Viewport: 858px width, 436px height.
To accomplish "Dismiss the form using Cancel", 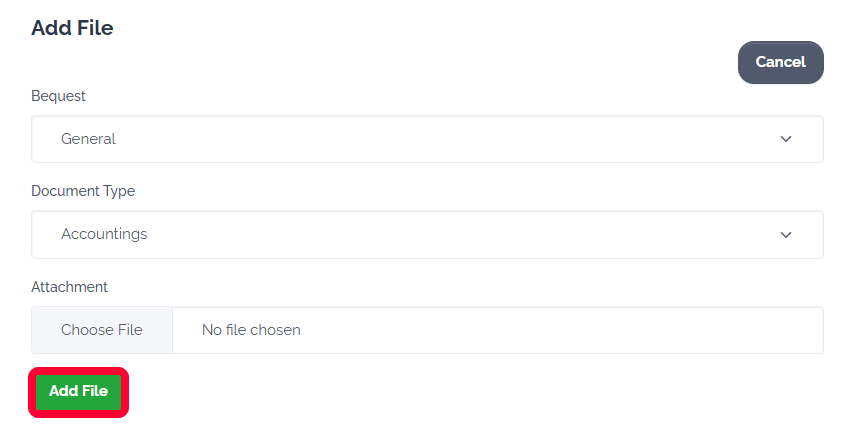I will pyautogui.click(x=780, y=62).
